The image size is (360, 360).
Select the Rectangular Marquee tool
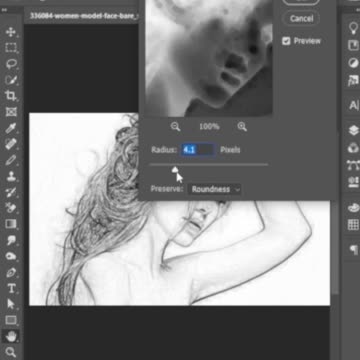click(11, 48)
